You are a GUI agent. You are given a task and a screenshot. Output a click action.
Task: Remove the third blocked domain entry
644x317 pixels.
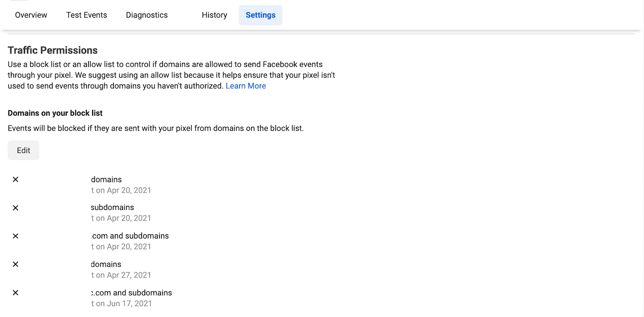tap(15, 236)
